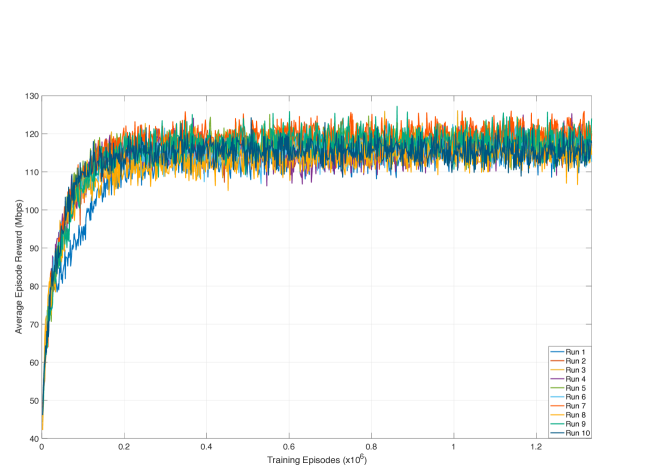The width and height of the screenshot is (659, 473).
Task: Click the y-axis tick label 80
Action: point(34,287)
